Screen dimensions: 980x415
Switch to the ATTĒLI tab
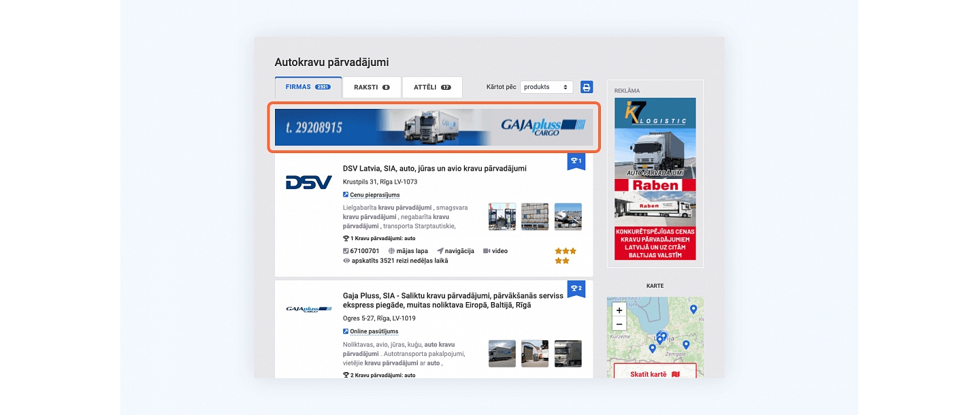[432, 87]
